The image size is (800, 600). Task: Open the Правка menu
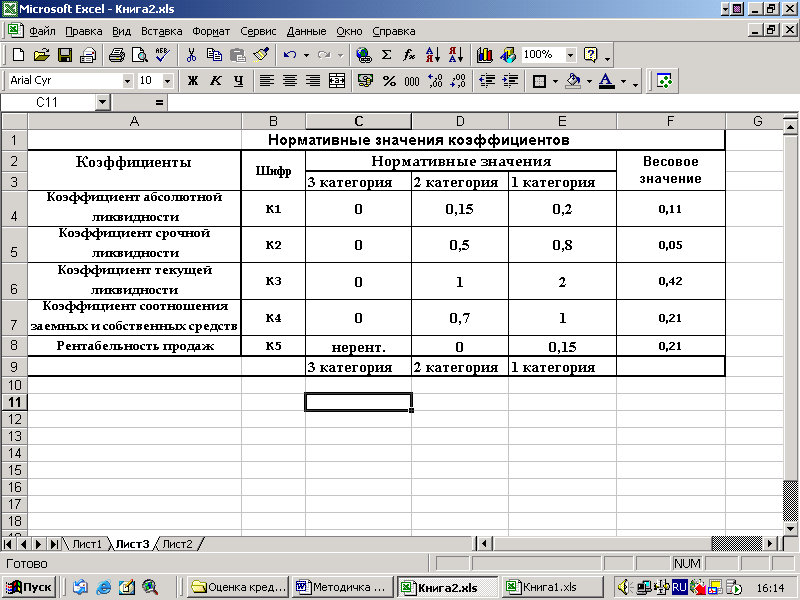pyautogui.click(x=84, y=31)
